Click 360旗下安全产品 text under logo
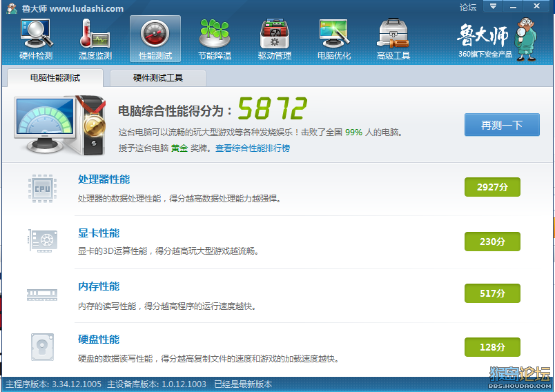The height and width of the screenshot is (392, 555). 485,55
